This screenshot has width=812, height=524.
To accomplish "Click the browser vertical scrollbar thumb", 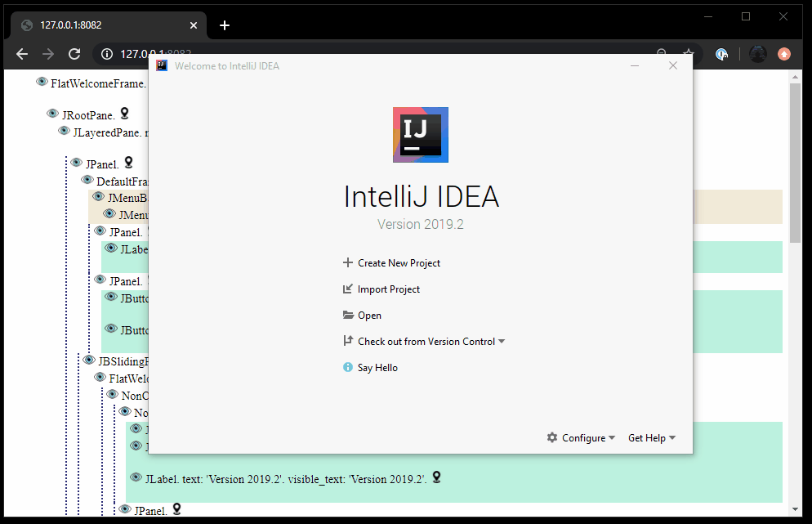I will (796, 163).
